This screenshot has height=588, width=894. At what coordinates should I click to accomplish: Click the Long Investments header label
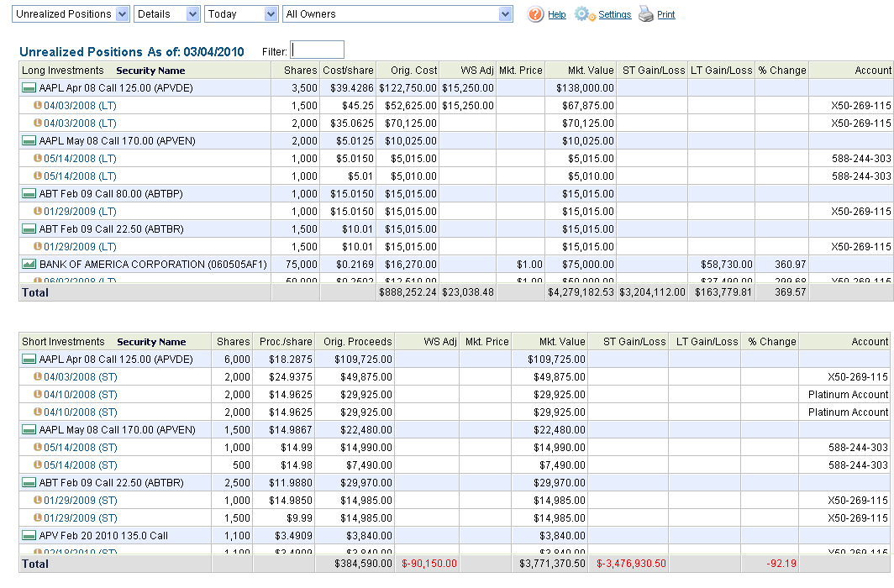(63, 70)
